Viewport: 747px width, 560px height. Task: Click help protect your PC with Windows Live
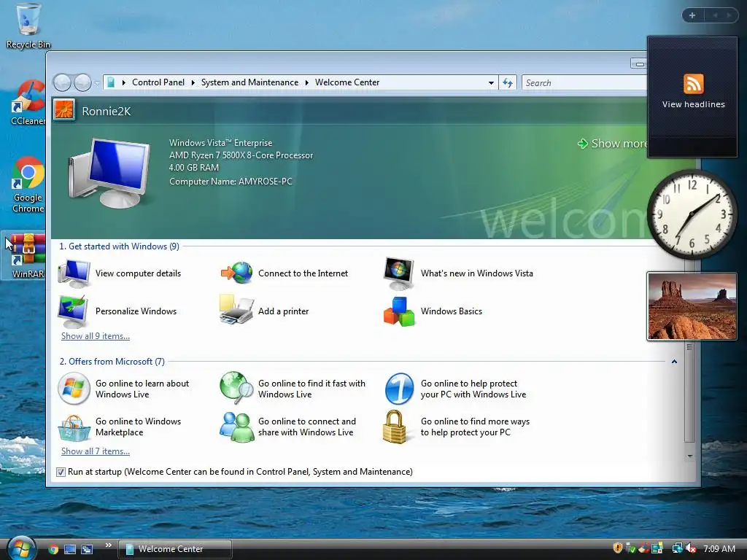(457, 389)
